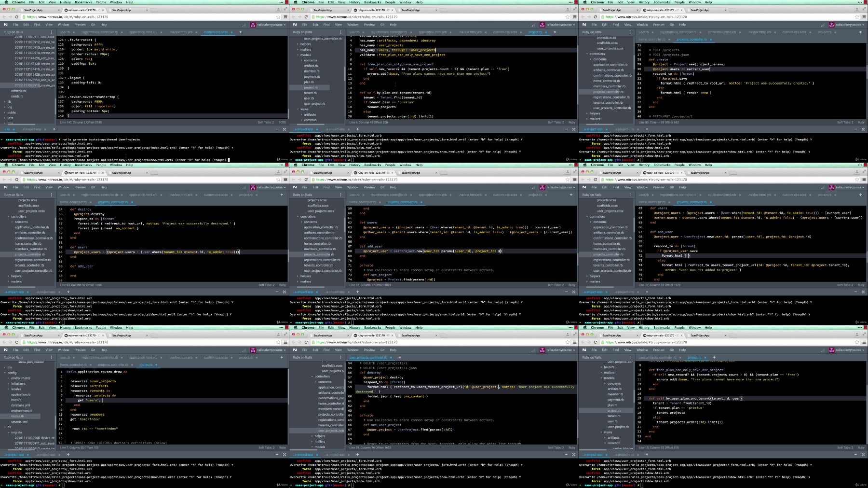Screen dimensions: 868x488
Task: Select routes.rb in the file tree
Action: (17, 416)
